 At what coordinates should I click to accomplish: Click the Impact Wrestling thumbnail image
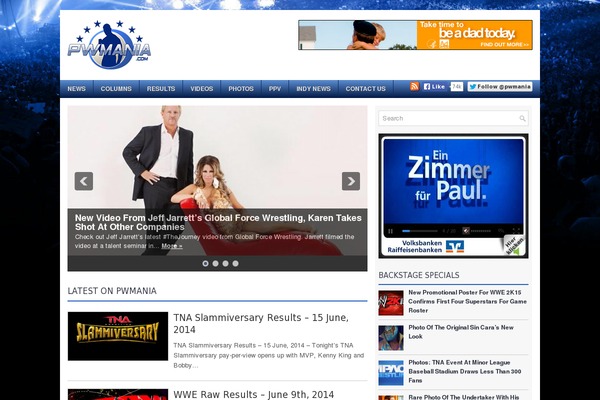click(x=391, y=373)
